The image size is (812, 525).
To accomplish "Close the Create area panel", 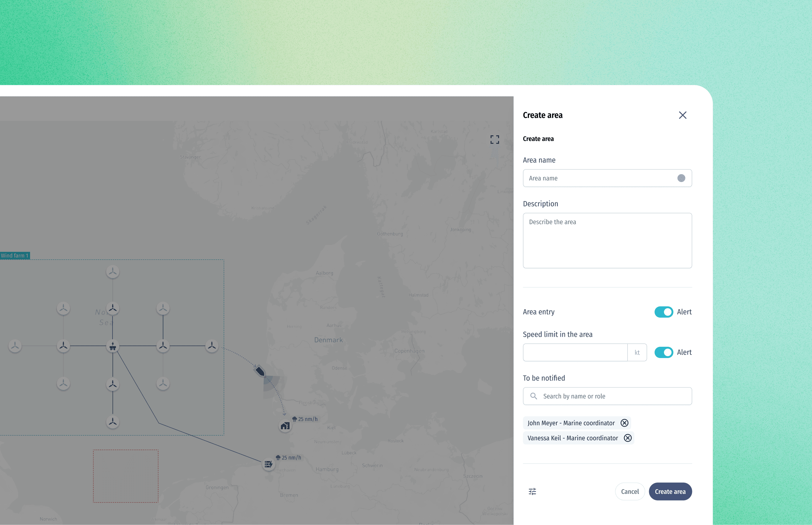I will pos(682,115).
